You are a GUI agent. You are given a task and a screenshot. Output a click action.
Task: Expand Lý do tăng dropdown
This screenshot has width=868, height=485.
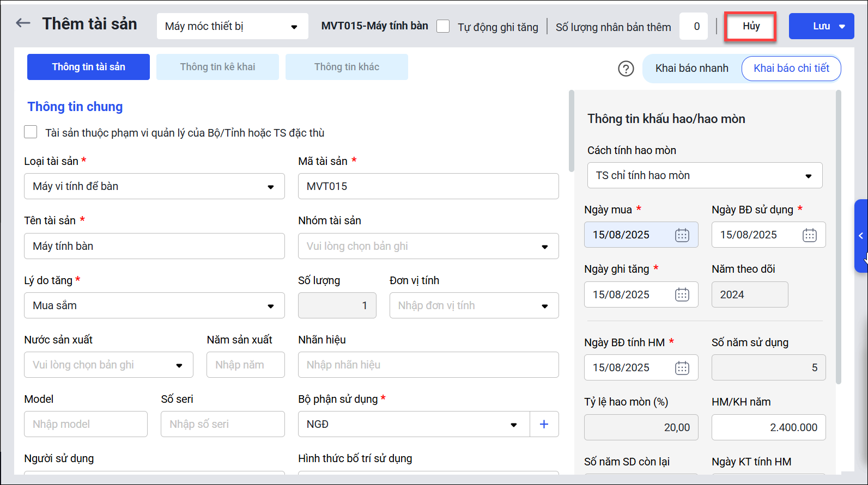click(154, 306)
